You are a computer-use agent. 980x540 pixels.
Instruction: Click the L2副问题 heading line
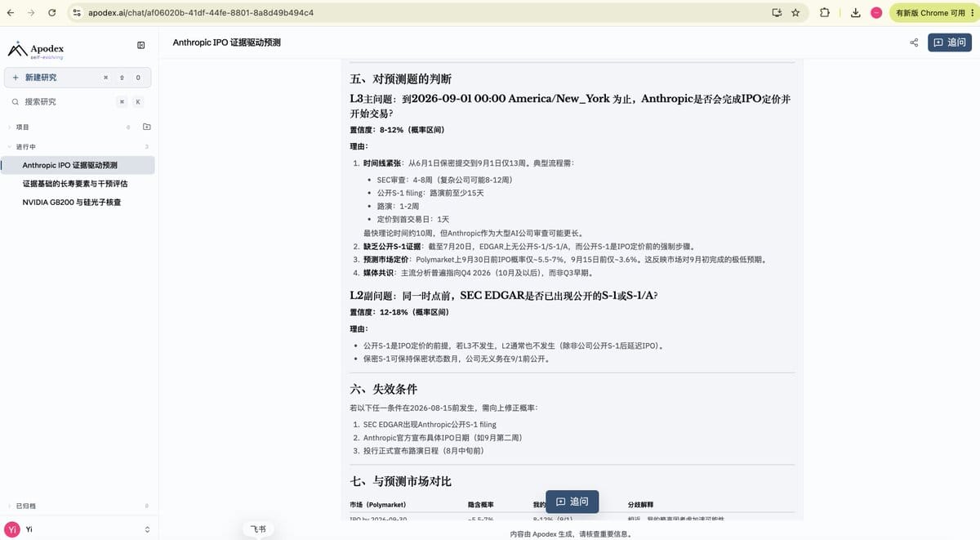point(504,295)
